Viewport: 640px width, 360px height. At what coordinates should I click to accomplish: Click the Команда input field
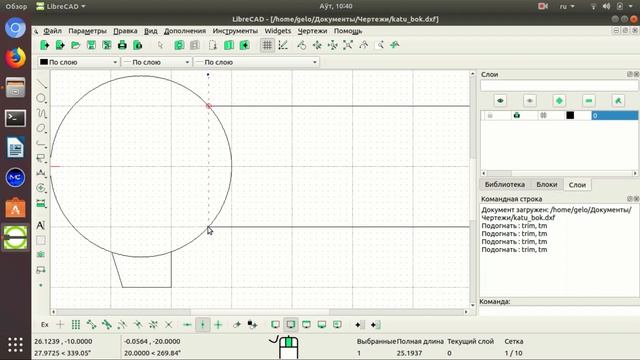coord(559,311)
